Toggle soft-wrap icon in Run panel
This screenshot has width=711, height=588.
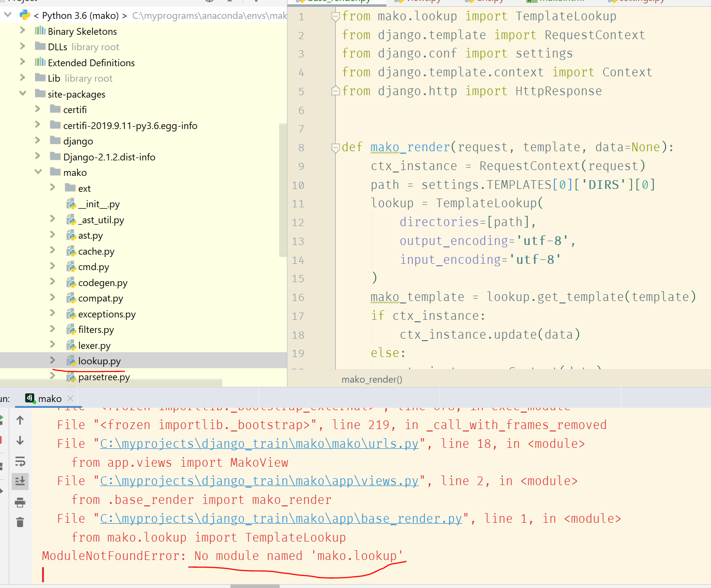click(20, 461)
